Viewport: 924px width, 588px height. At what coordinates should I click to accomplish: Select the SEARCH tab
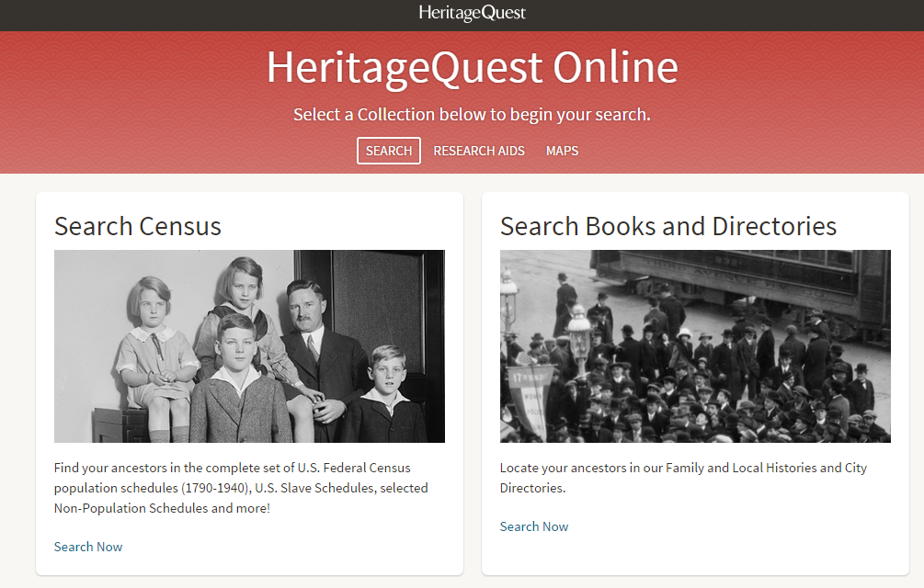point(388,151)
